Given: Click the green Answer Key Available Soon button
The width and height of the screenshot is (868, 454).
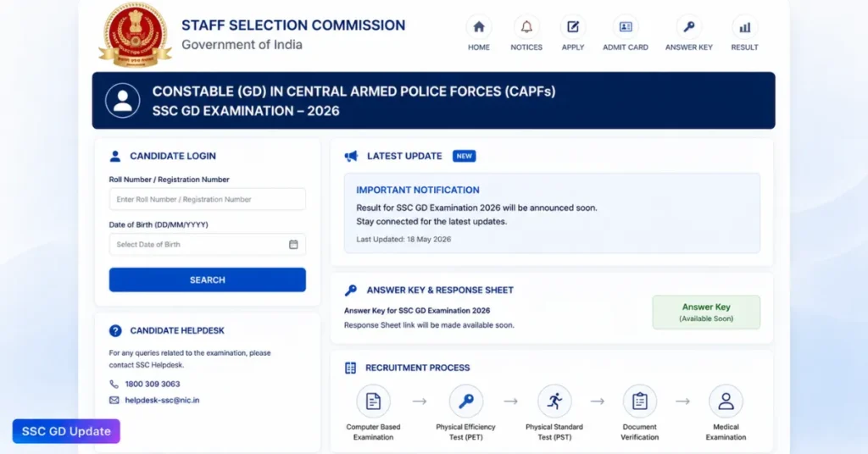Looking at the screenshot, I should (706, 313).
